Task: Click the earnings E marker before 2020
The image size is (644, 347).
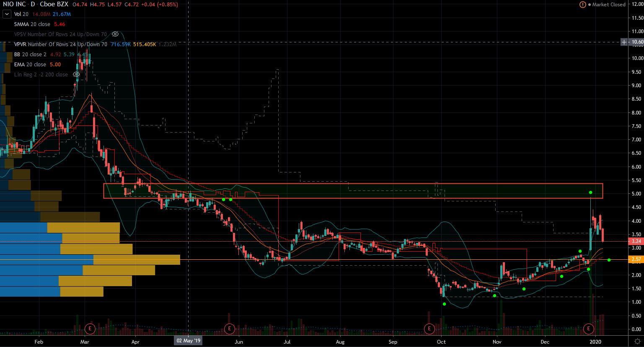Action: click(x=589, y=329)
